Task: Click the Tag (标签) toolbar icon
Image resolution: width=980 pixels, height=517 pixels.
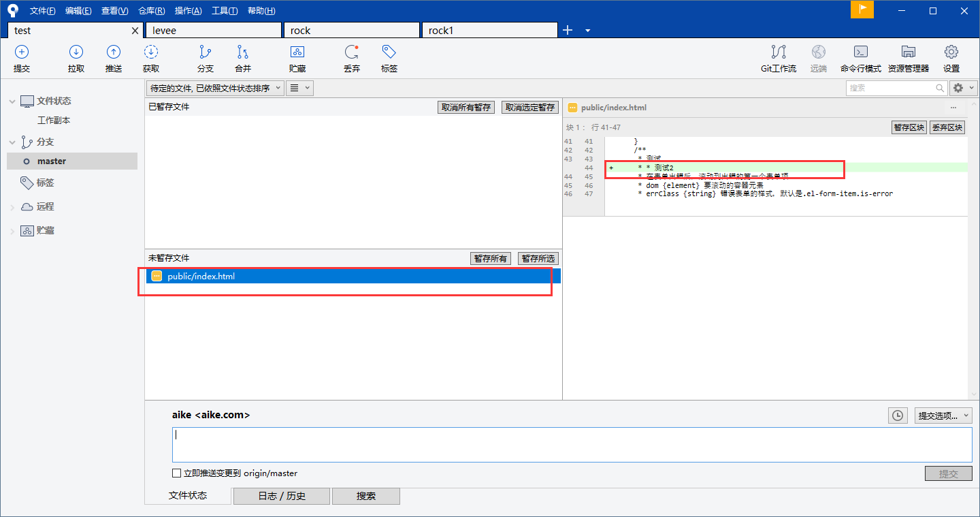Action: tap(389, 52)
